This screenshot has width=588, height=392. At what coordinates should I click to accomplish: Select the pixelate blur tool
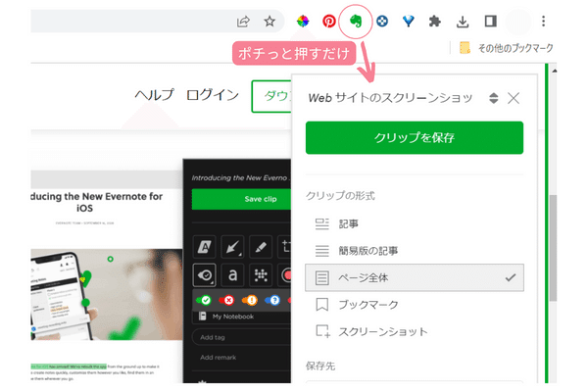pos(261,275)
